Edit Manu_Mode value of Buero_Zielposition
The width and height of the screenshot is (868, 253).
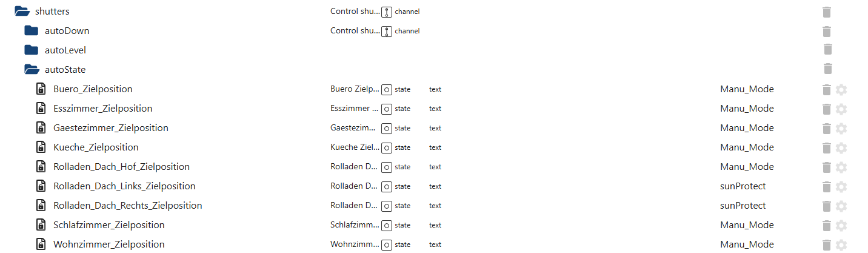(747, 89)
